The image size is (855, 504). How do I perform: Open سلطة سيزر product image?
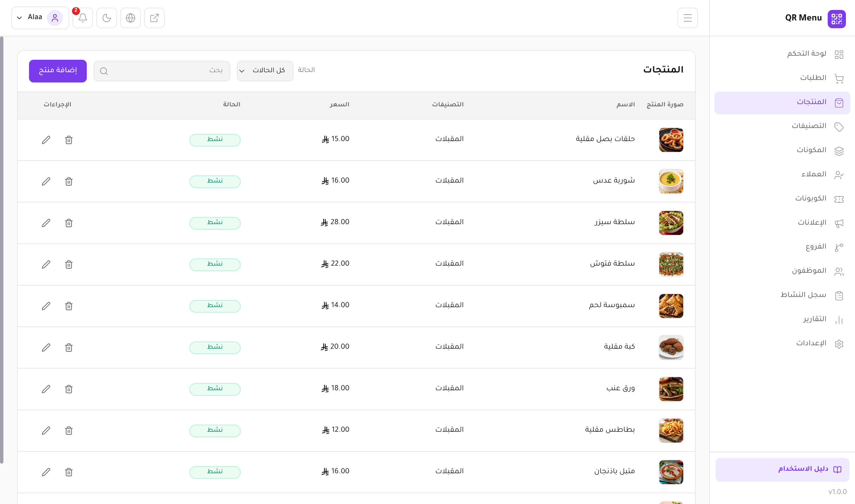671,223
